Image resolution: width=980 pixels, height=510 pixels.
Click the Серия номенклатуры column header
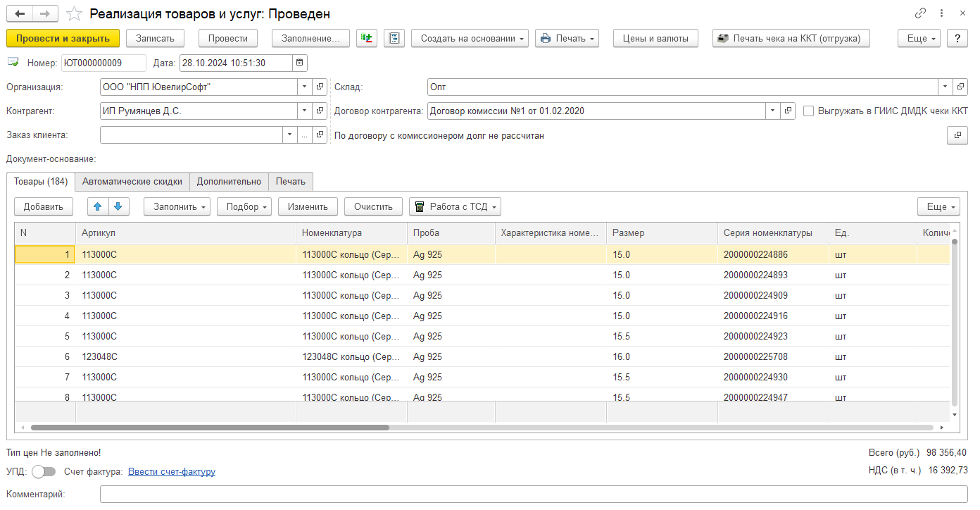[x=773, y=233]
